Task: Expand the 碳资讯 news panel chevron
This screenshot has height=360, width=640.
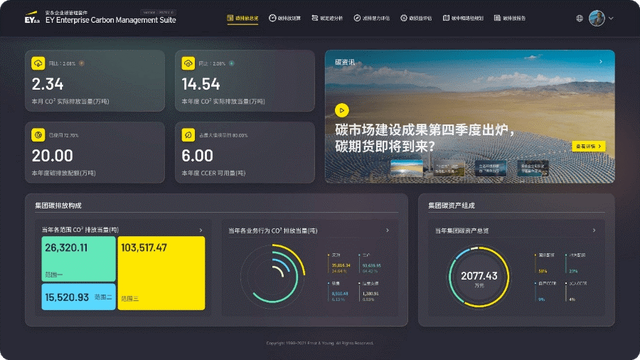Action: coord(601,62)
